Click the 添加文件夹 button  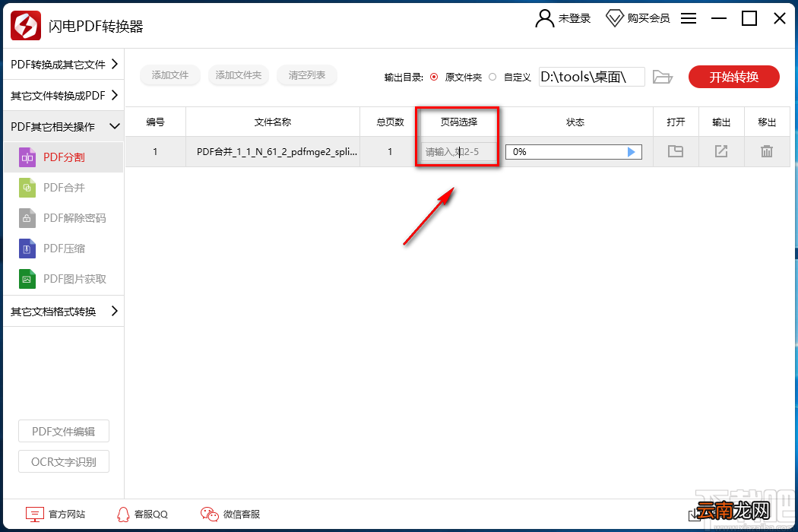(238, 74)
